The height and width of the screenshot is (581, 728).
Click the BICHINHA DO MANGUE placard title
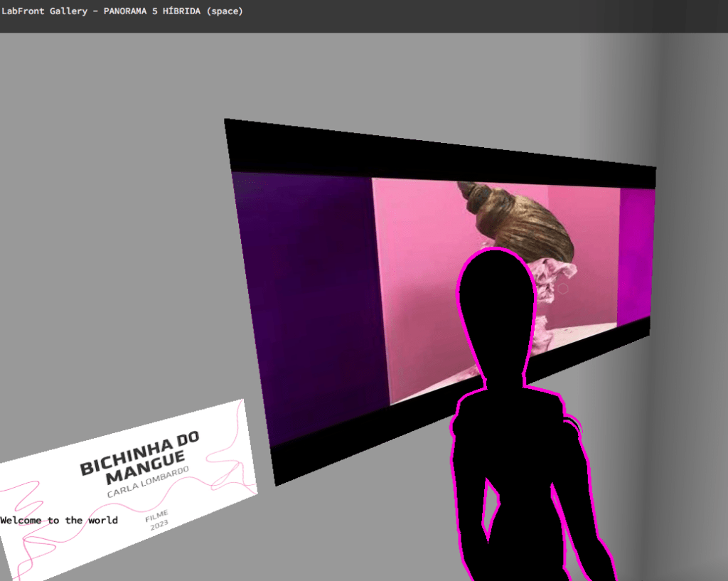139,455
